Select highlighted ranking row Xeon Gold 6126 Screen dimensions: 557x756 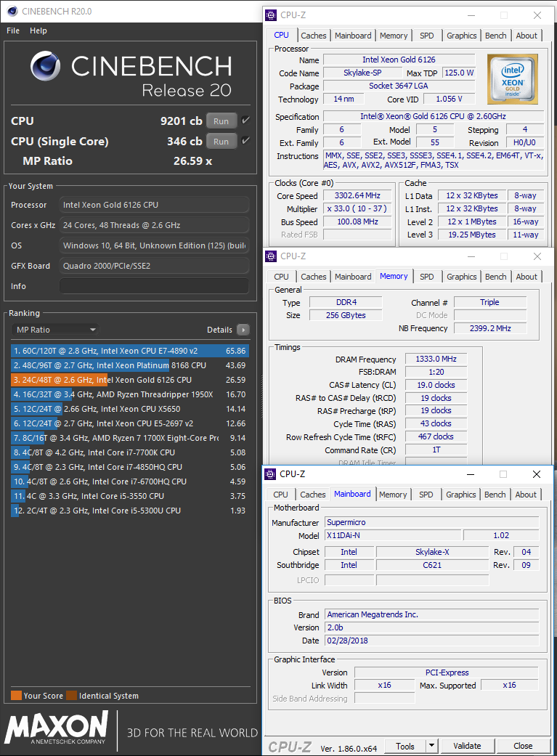[130, 380]
